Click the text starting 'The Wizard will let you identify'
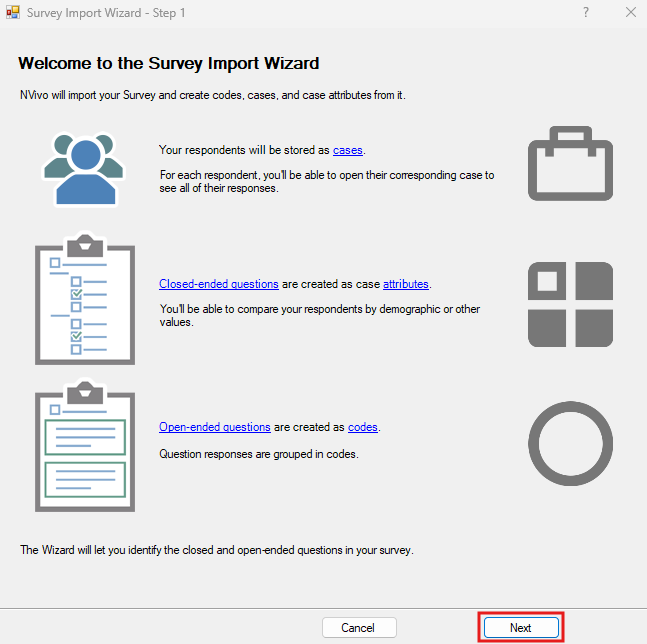Viewport: 647px width, 644px height. (x=217, y=550)
